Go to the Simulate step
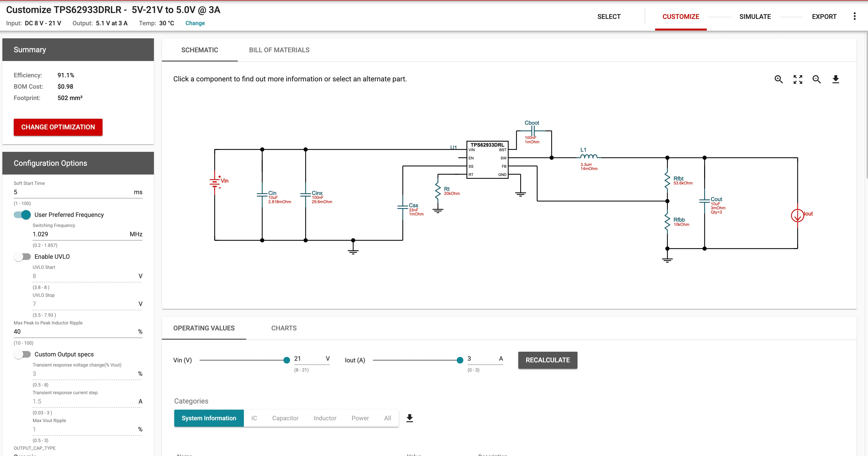 (x=755, y=17)
